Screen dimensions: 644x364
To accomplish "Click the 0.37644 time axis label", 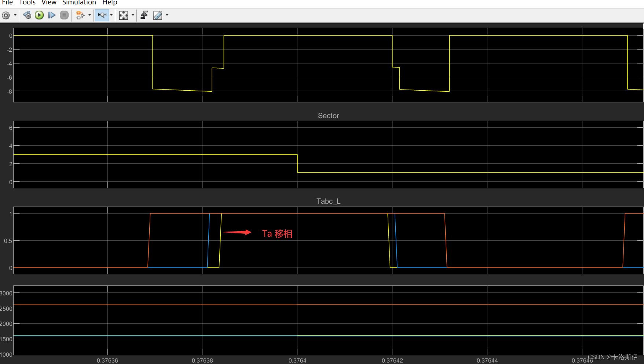I will click(x=487, y=360).
